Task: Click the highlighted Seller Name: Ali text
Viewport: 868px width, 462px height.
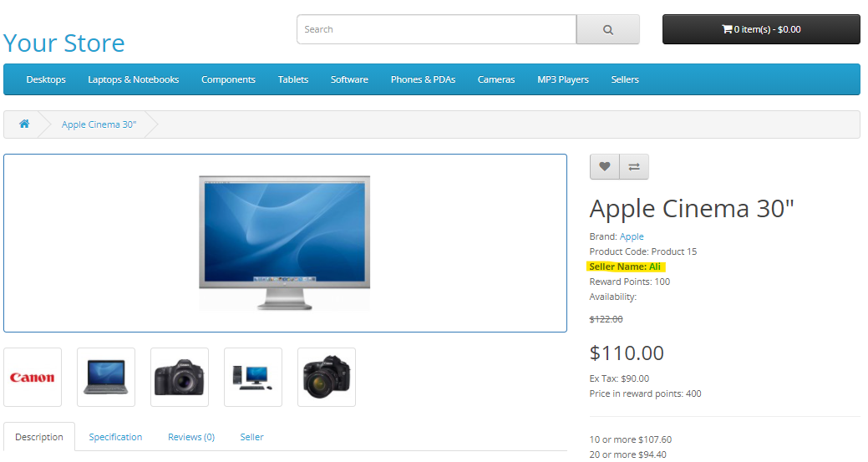Action: pyautogui.click(x=626, y=267)
